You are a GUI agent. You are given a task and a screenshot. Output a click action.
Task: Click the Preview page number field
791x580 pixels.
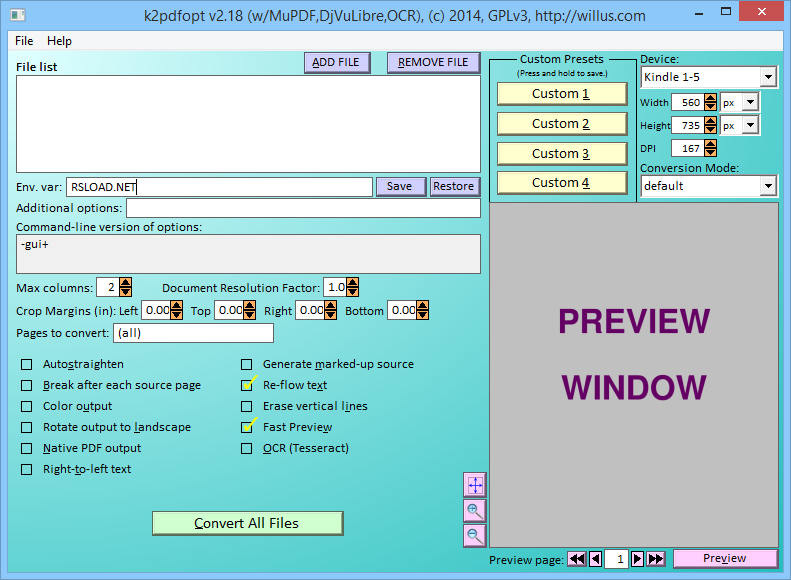(616, 559)
